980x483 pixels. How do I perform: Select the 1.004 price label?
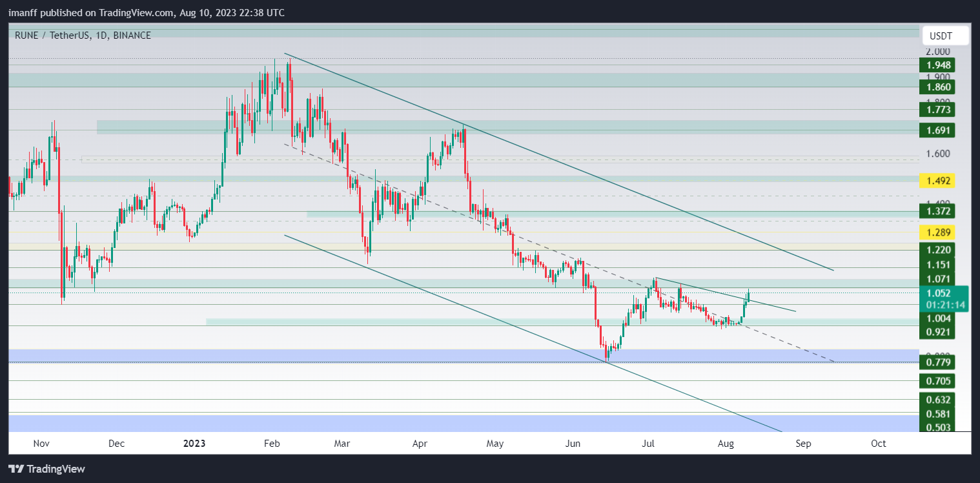point(937,318)
